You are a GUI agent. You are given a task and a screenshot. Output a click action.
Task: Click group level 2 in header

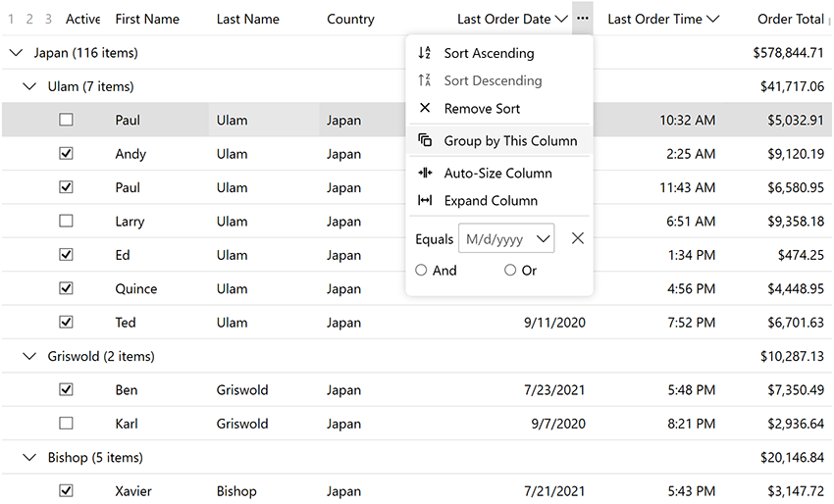(29, 19)
